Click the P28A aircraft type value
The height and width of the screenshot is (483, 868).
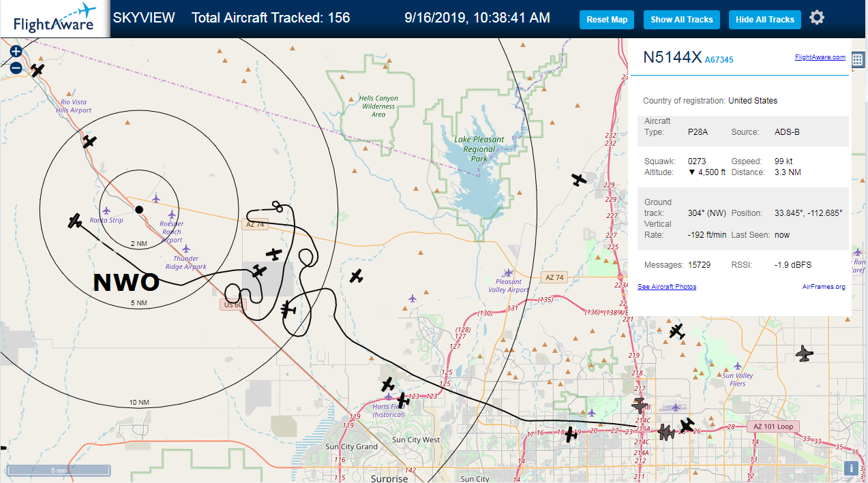coord(698,132)
